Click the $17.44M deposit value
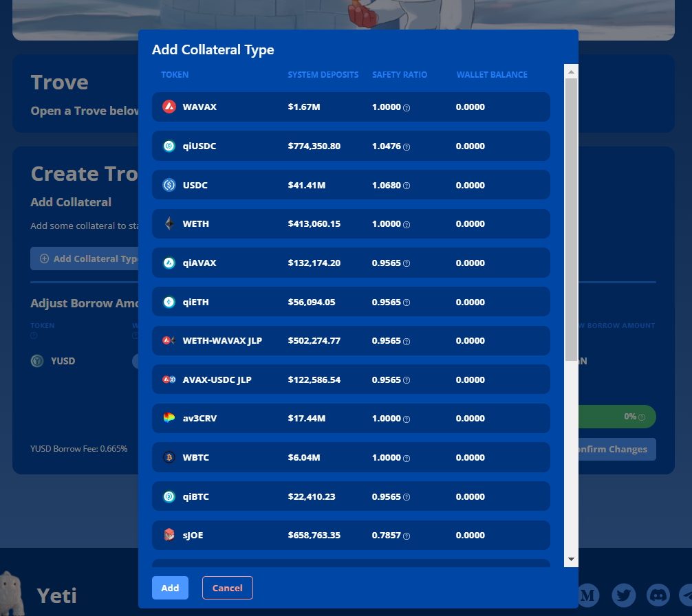Image resolution: width=692 pixels, height=616 pixels. coord(307,419)
